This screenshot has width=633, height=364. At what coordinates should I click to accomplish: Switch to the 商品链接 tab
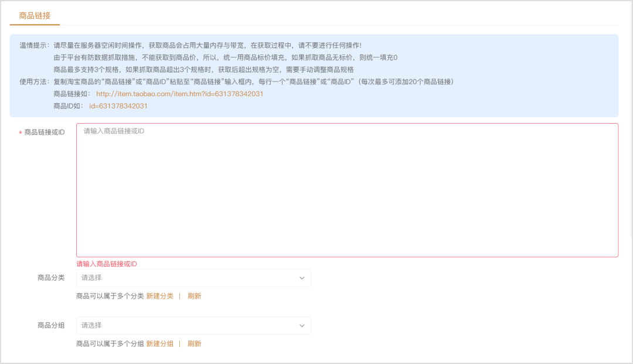coord(35,16)
